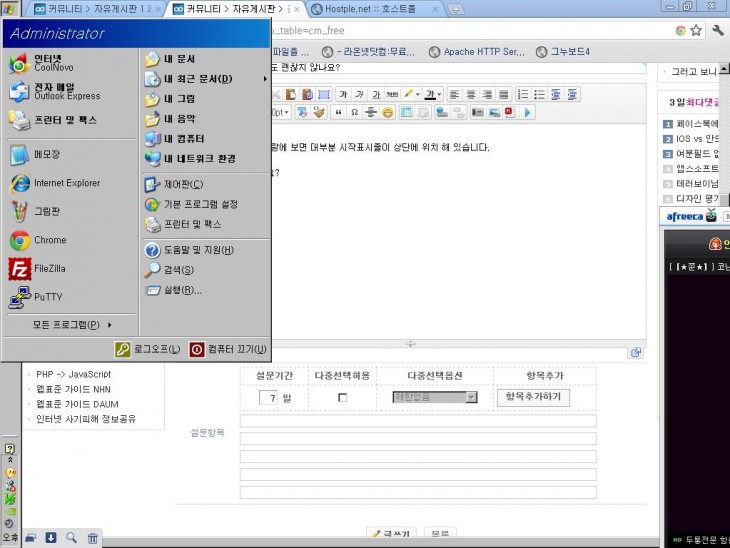Switch to Hostple.net browser tab
The image size is (730, 548).
375,9
